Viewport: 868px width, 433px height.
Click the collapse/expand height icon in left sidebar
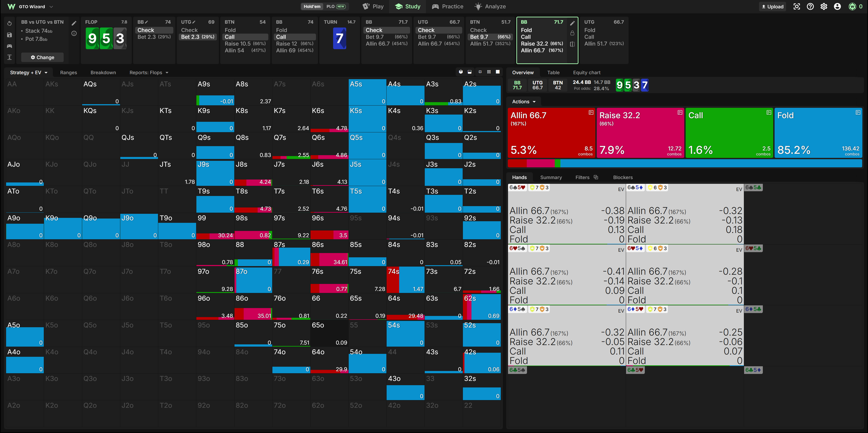pyautogui.click(x=9, y=57)
